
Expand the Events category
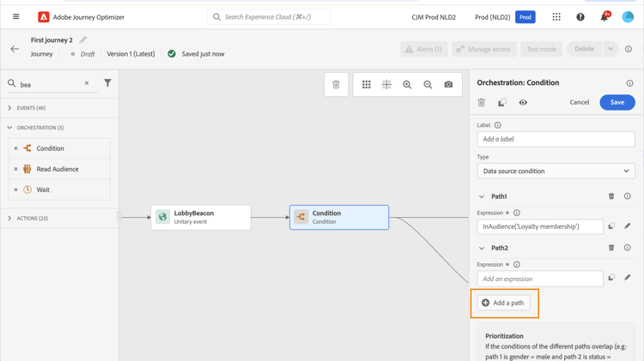[10, 108]
